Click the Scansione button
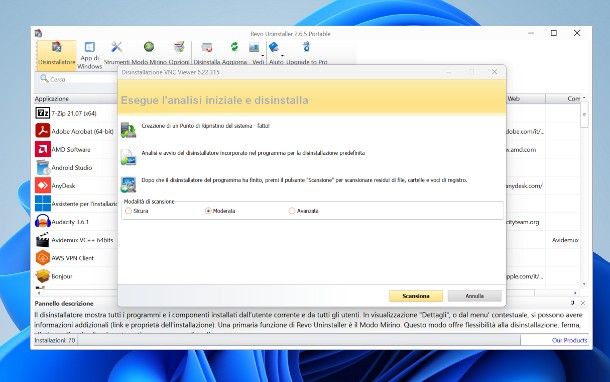The height and width of the screenshot is (382, 610). click(x=415, y=296)
